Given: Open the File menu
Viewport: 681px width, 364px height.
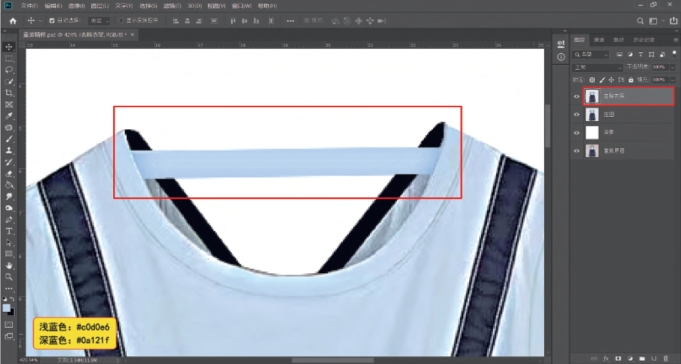Looking at the screenshot, I should point(30,6).
